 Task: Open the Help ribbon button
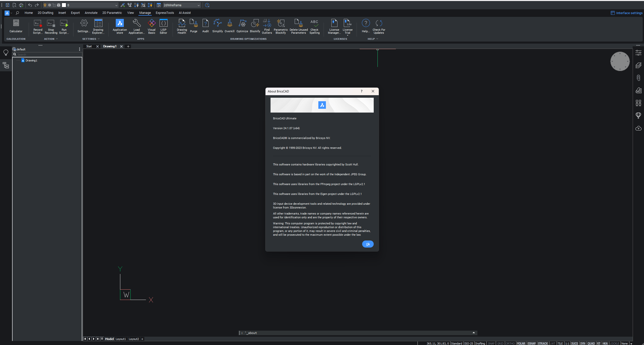[366, 26]
